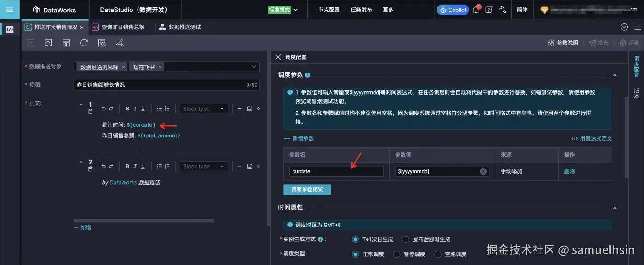Screen dimensions: 644x265
Task: Toggle underline in block 1 editor
Action: (143, 109)
